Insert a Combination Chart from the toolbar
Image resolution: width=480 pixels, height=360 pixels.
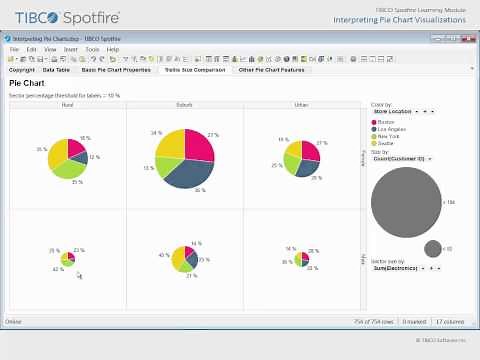tap(252, 59)
